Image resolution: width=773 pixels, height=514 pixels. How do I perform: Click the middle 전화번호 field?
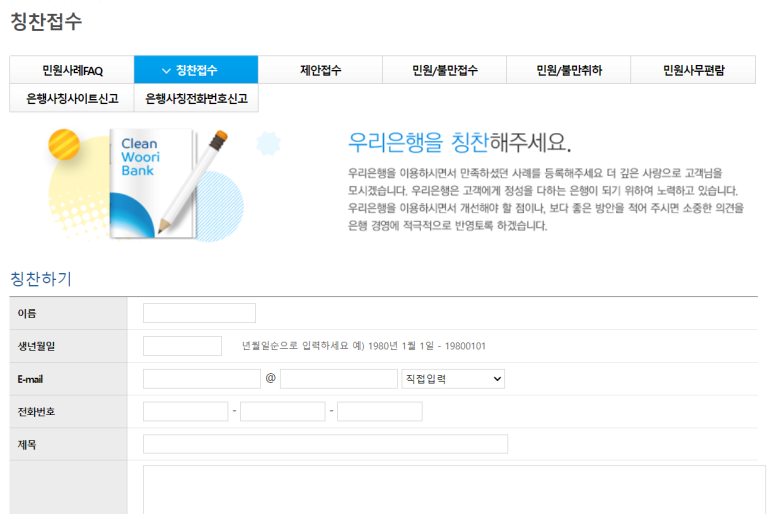[282, 411]
